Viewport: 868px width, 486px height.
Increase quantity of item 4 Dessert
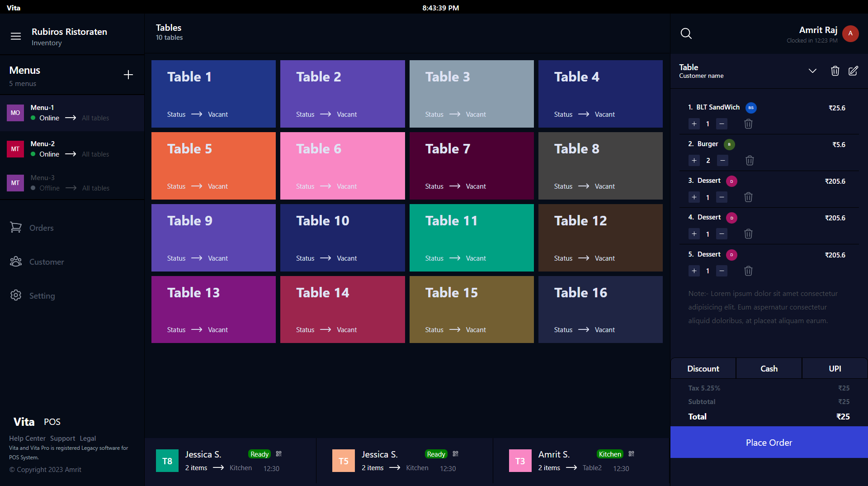click(694, 234)
